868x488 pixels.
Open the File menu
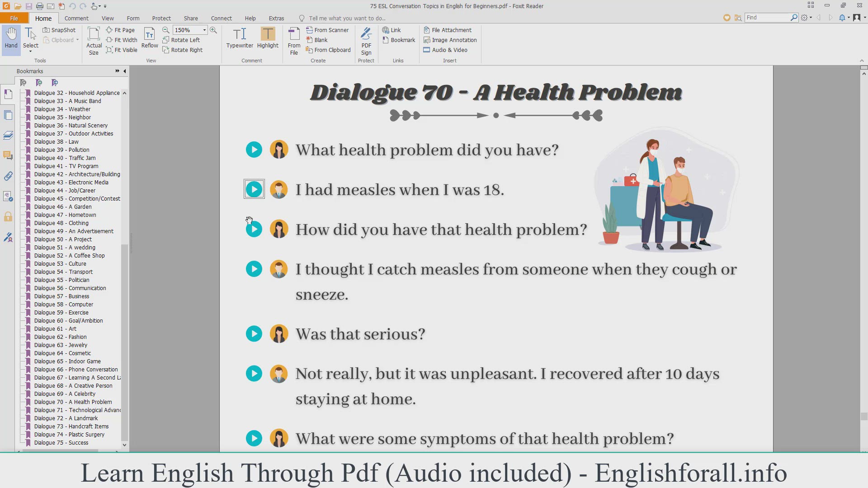pos(14,18)
